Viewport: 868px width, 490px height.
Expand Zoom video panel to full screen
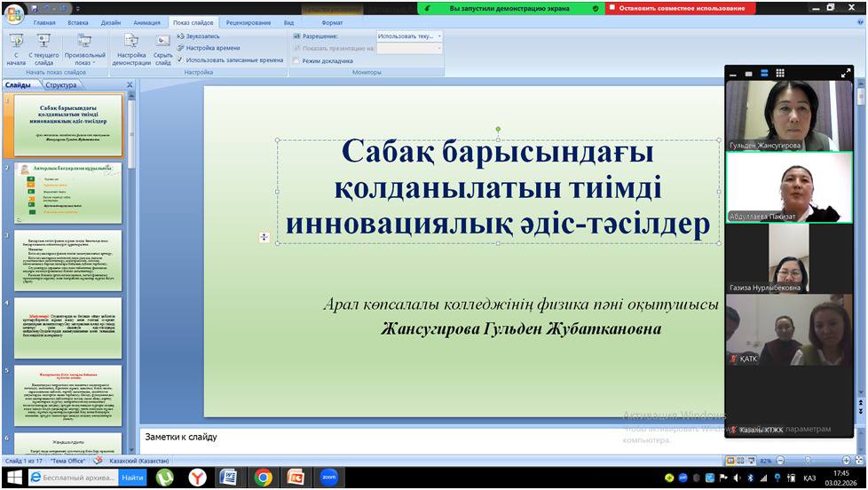pos(846,74)
